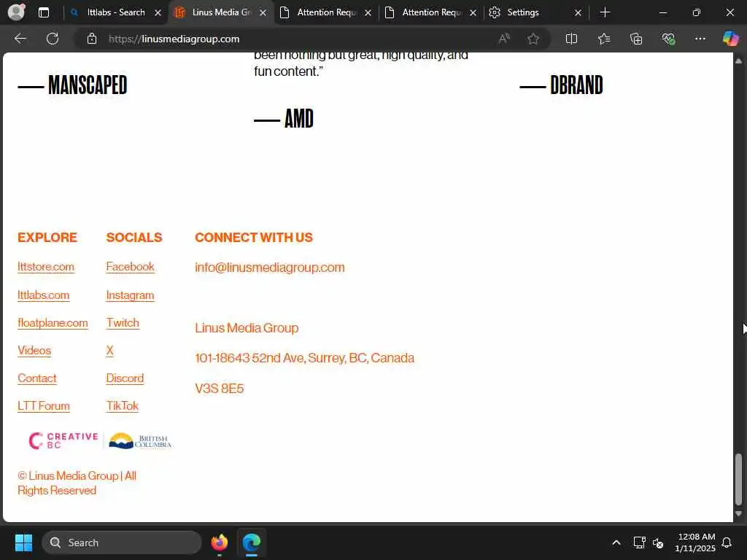Open Read aloud icon in address bar

[x=504, y=39]
